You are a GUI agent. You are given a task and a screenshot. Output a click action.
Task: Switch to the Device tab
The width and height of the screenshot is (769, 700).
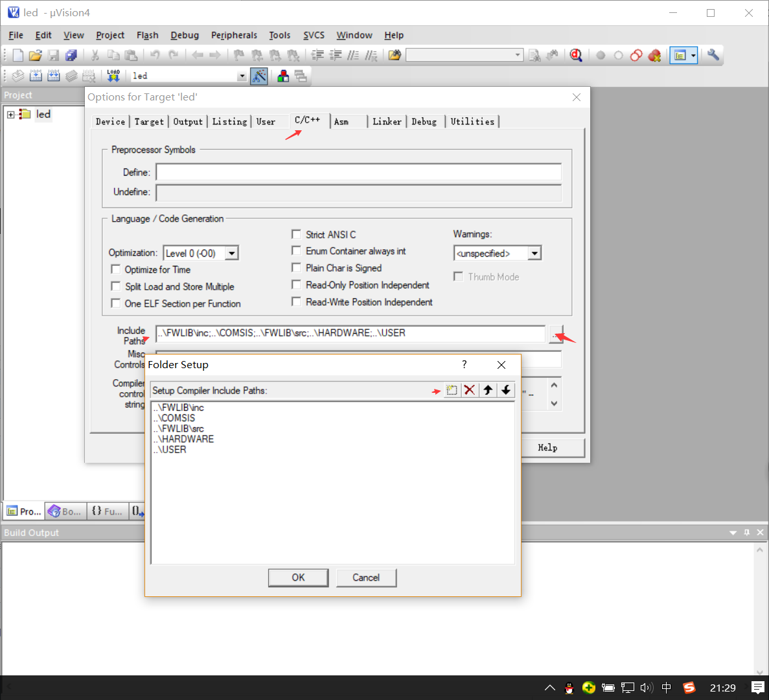[110, 122]
